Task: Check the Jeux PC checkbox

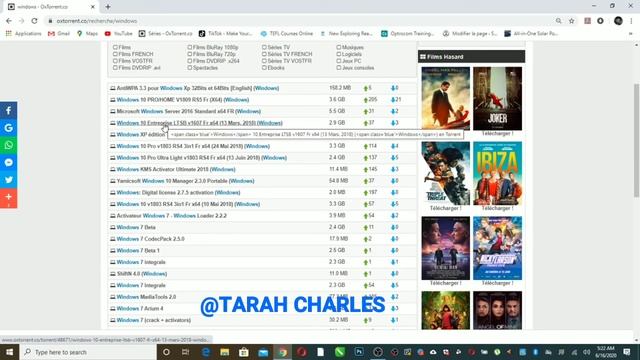Action: (338, 61)
